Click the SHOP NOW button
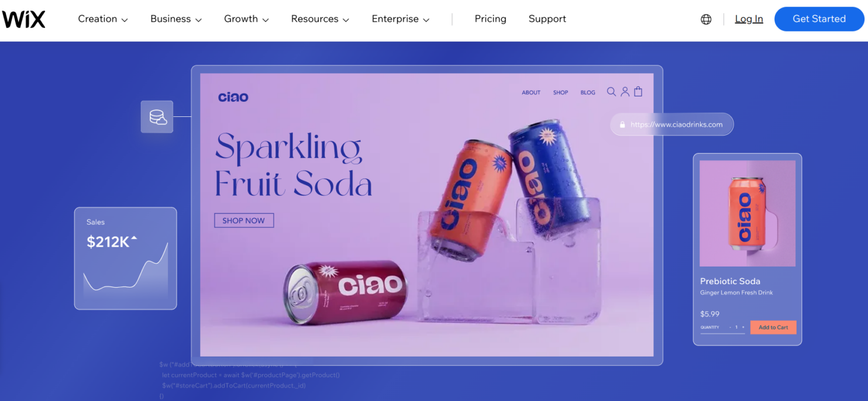868x401 pixels. tap(244, 220)
